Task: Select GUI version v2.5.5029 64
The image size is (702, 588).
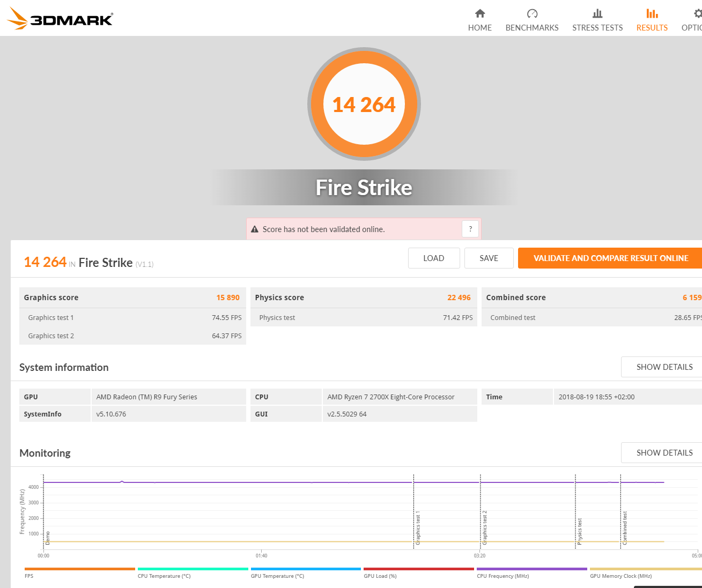Action: (x=347, y=414)
